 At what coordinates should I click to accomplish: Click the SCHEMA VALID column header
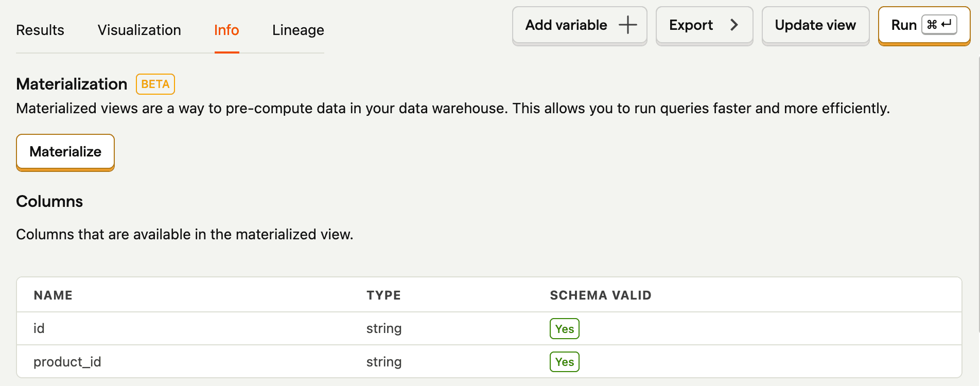(601, 295)
